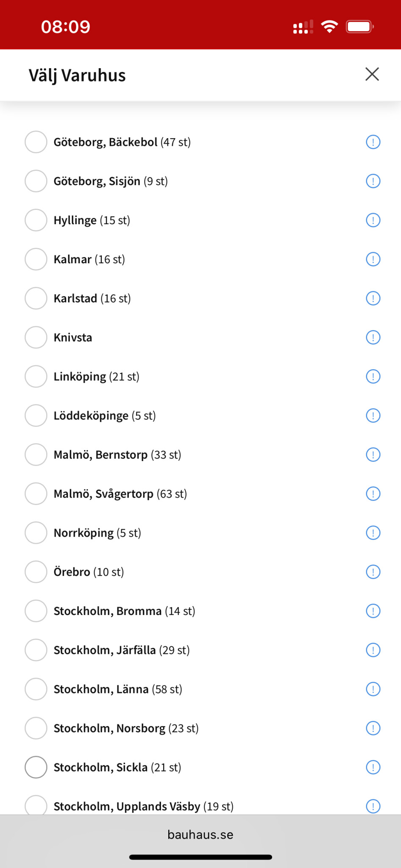The height and width of the screenshot is (868, 401).
Task: Tap the Örebro store info icon
Action: click(x=373, y=572)
